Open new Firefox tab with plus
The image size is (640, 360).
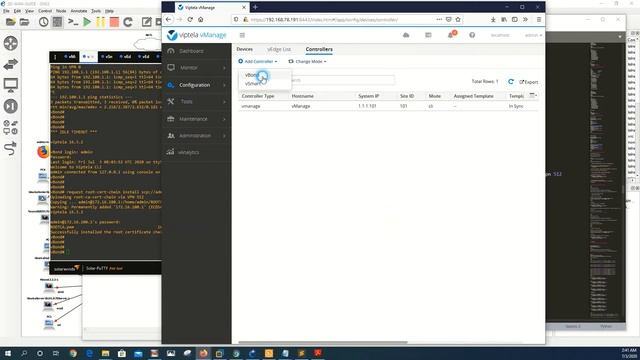pos(255,7)
